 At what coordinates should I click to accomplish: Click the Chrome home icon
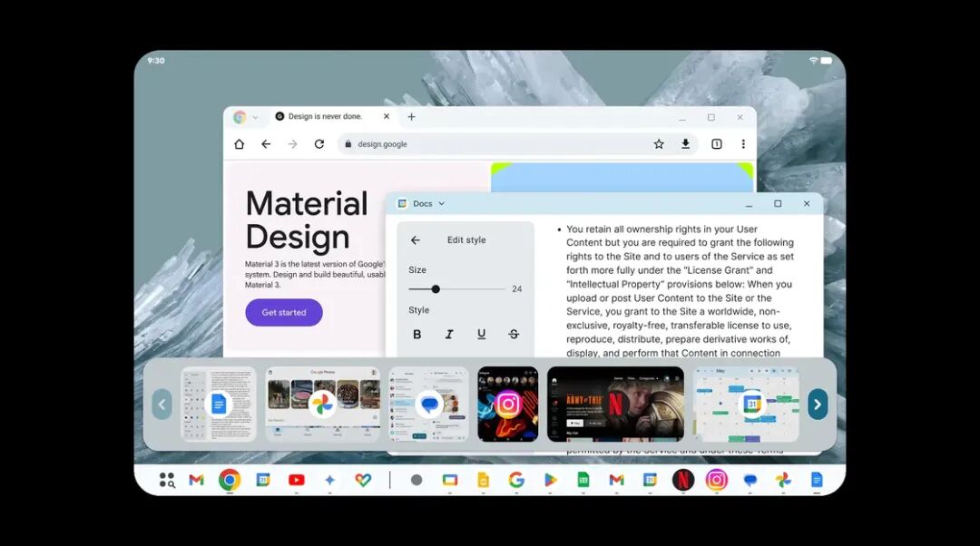click(x=240, y=144)
